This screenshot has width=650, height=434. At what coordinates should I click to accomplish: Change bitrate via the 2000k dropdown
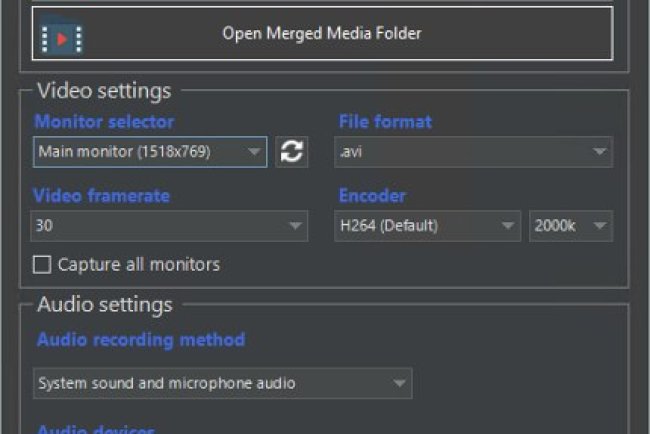(x=570, y=226)
